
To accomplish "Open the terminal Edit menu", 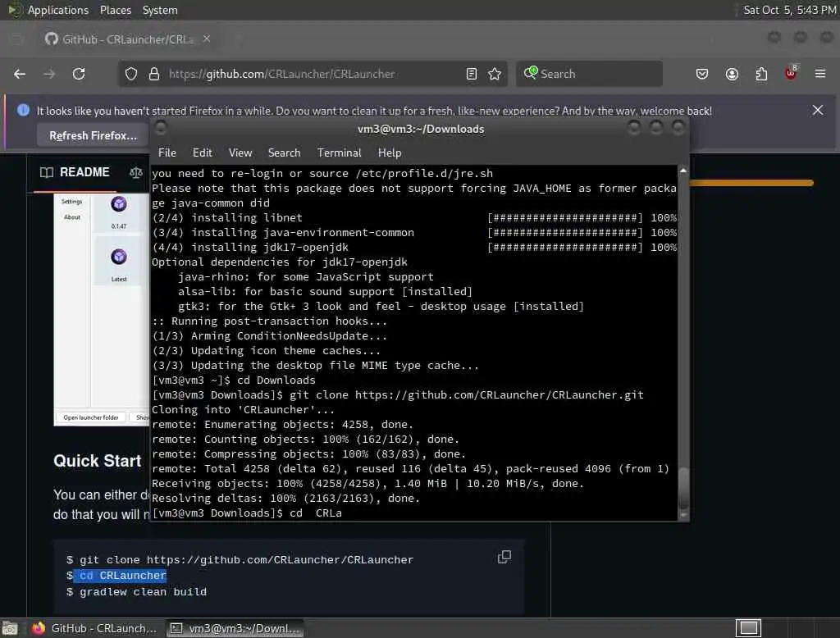I will (203, 153).
